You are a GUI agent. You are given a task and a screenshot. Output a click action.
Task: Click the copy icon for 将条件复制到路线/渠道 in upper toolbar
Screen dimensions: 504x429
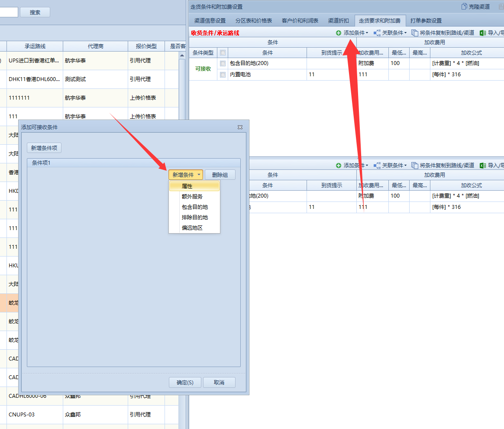point(415,33)
